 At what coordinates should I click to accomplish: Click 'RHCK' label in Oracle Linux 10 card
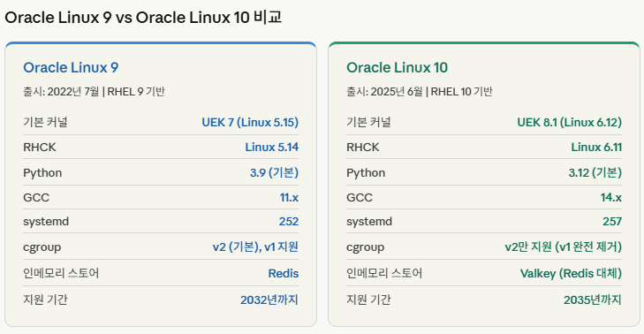(x=363, y=147)
